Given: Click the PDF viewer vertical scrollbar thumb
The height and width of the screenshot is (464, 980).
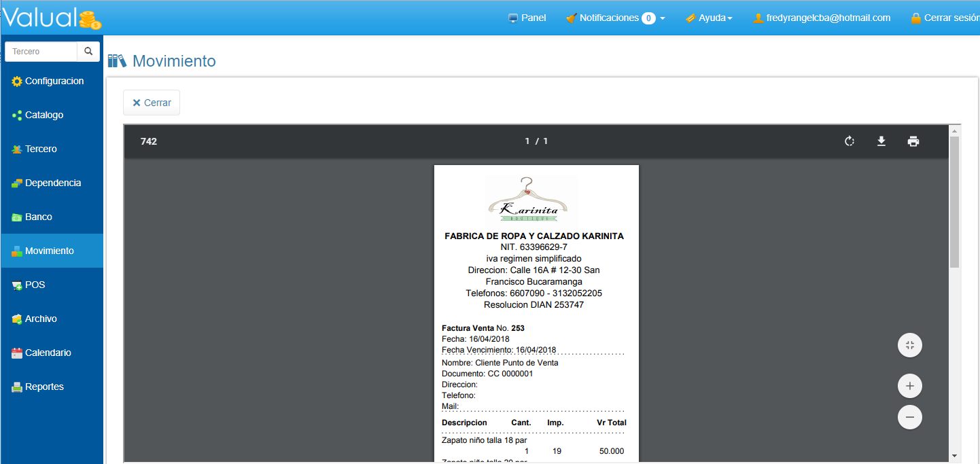Looking at the screenshot, I should [x=954, y=202].
